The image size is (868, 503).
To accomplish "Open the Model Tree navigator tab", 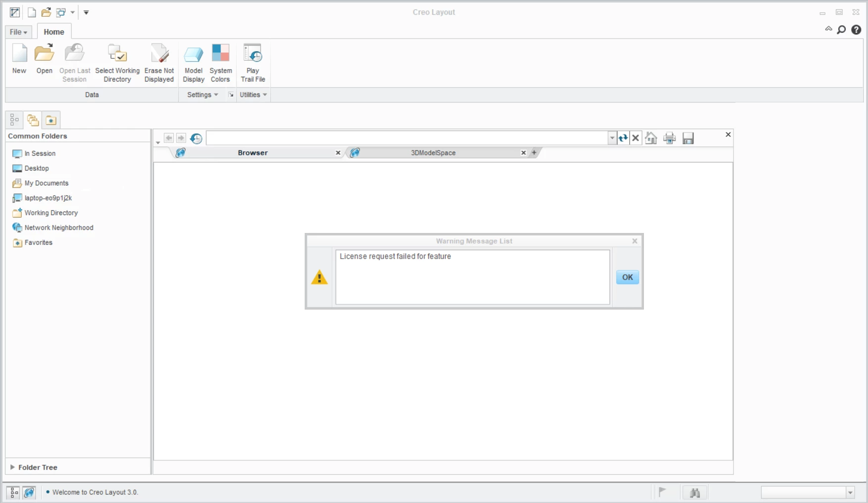I will [x=14, y=120].
